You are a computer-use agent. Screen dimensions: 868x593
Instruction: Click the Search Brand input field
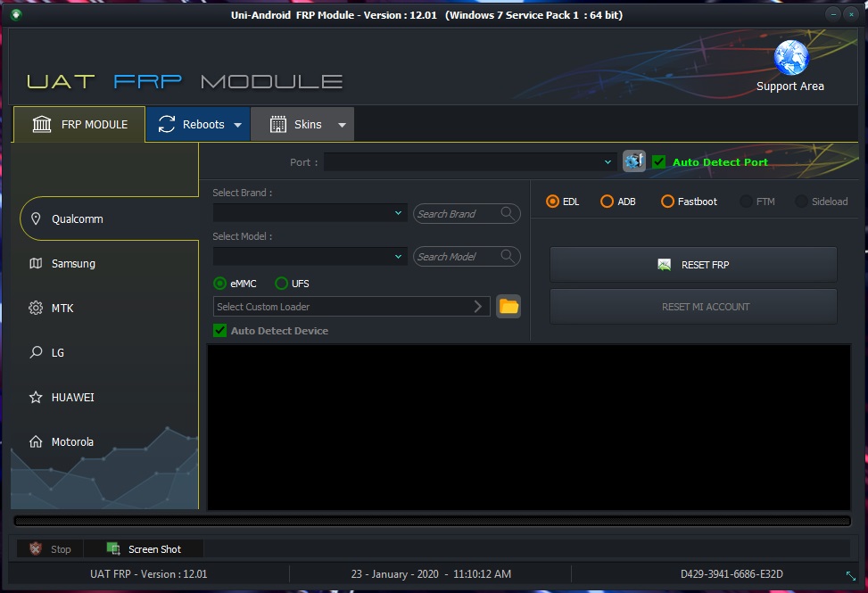click(x=467, y=213)
